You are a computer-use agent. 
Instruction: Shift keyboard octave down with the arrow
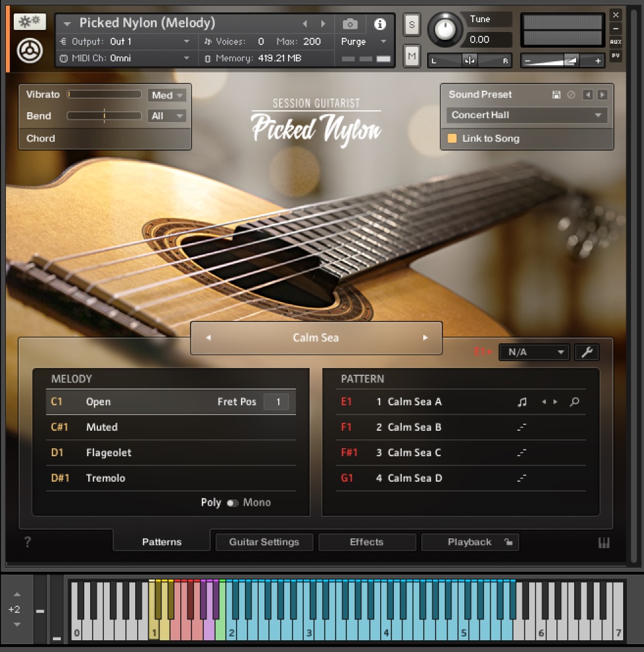click(17, 625)
